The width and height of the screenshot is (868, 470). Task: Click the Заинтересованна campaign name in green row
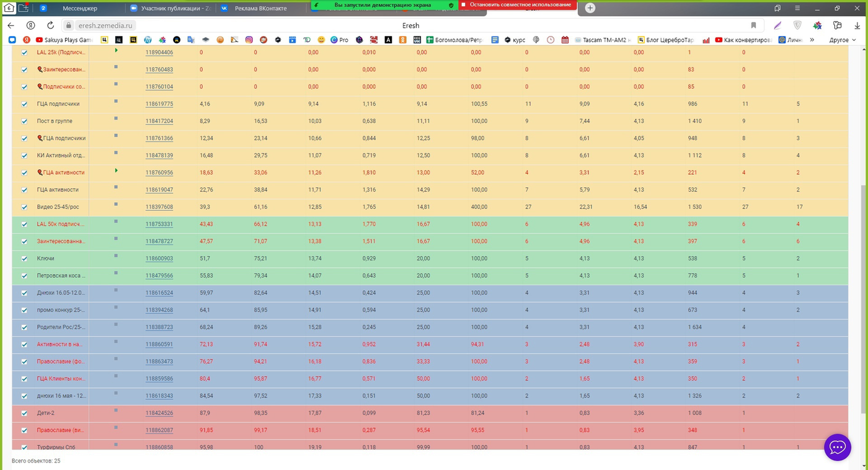(61, 241)
